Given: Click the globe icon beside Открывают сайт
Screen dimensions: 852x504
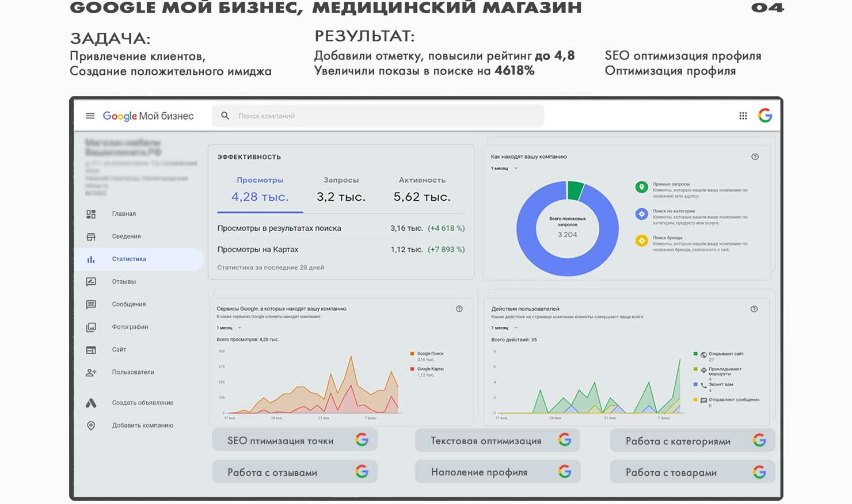Looking at the screenshot, I should (703, 354).
